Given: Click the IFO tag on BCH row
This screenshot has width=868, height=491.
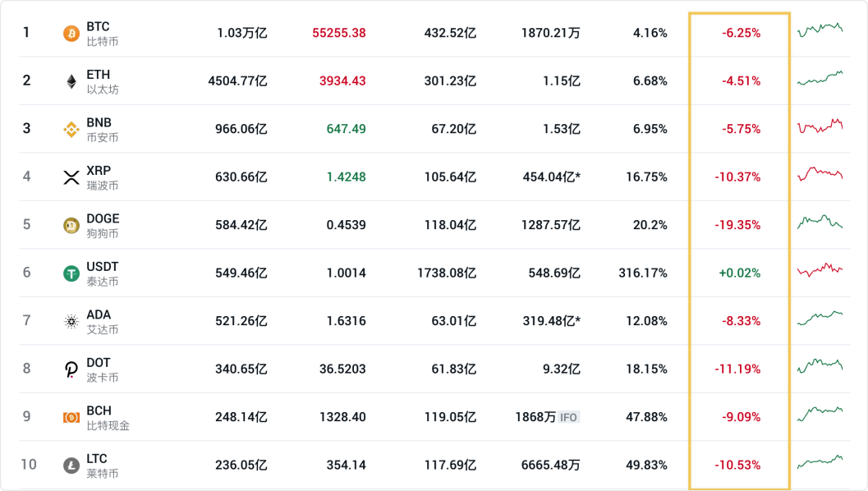Looking at the screenshot, I should (x=568, y=417).
